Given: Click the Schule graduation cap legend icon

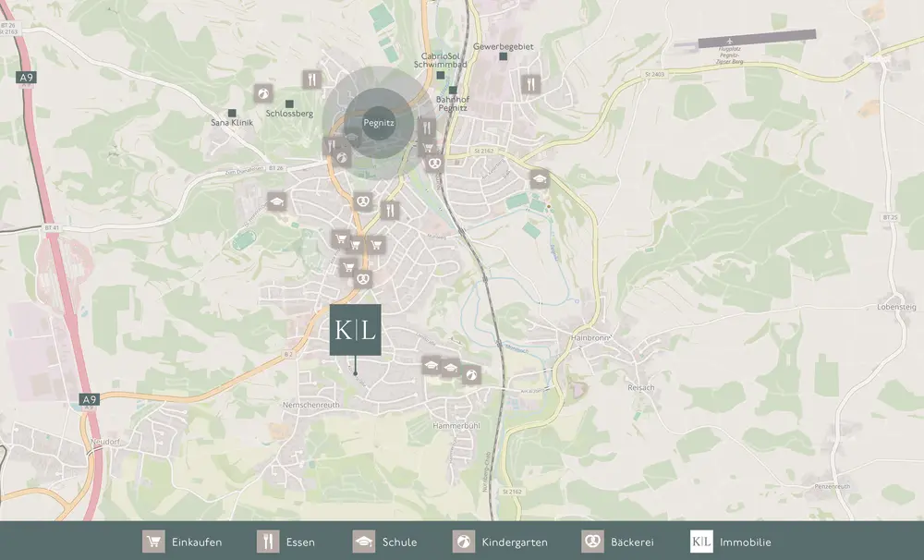Looking at the screenshot, I should (364, 542).
